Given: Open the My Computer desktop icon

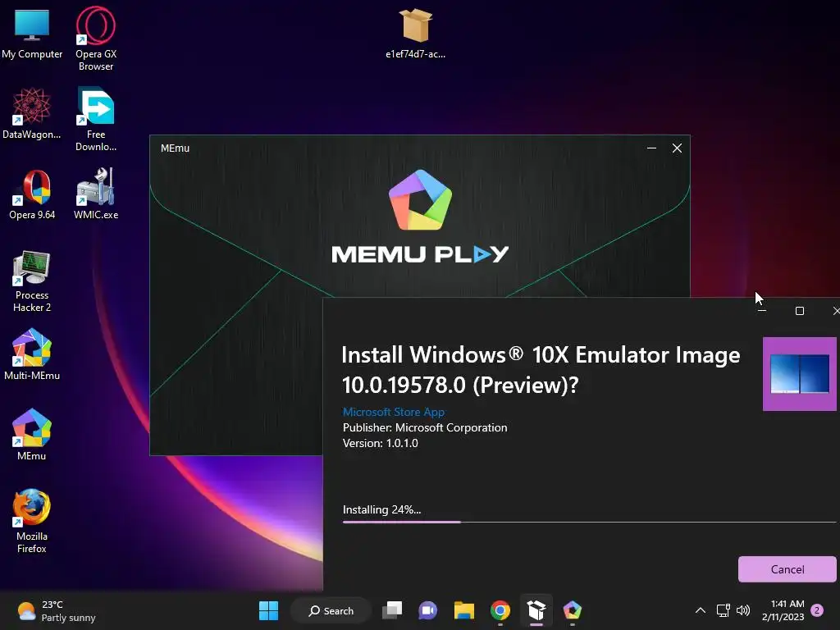Looking at the screenshot, I should 32,34.
